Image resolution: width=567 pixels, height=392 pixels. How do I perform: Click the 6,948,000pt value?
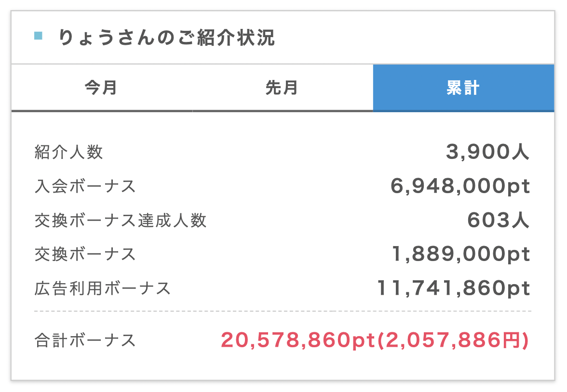click(x=460, y=186)
